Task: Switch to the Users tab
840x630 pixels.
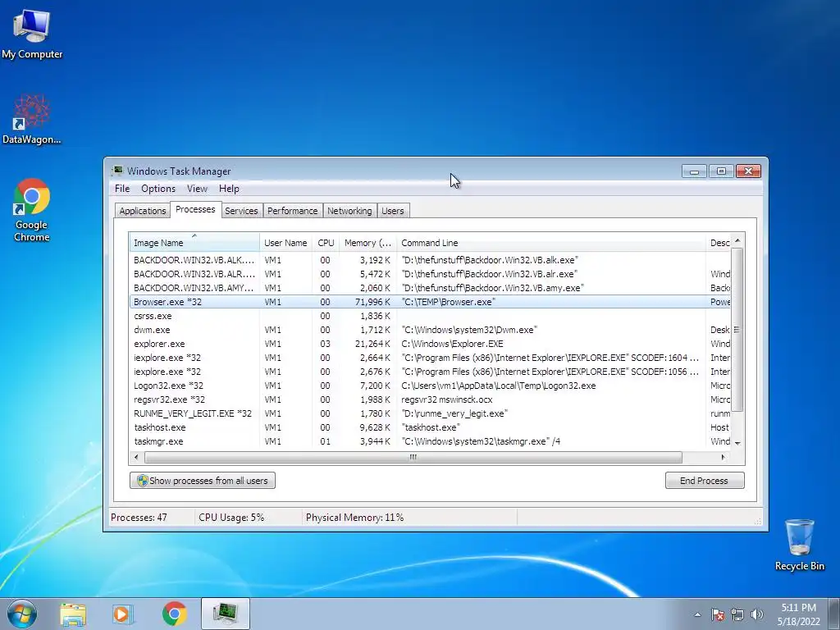Action: tap(393, 211)
